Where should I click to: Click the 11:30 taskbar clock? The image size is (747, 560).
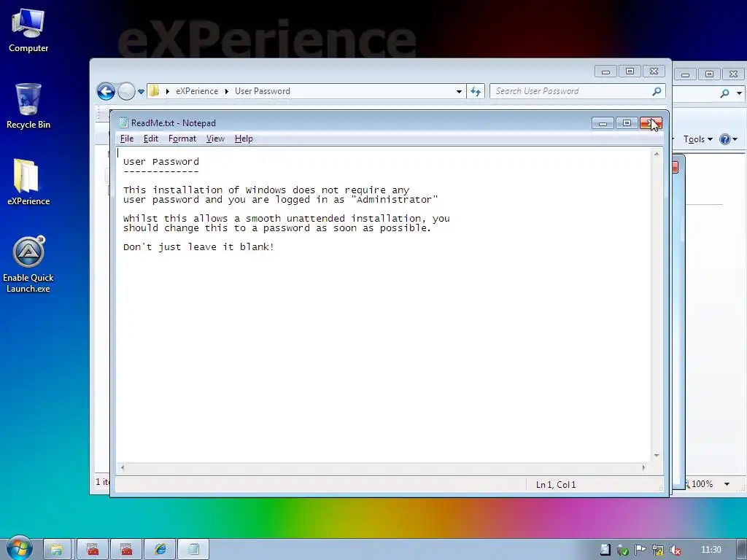tap(711, 550)
